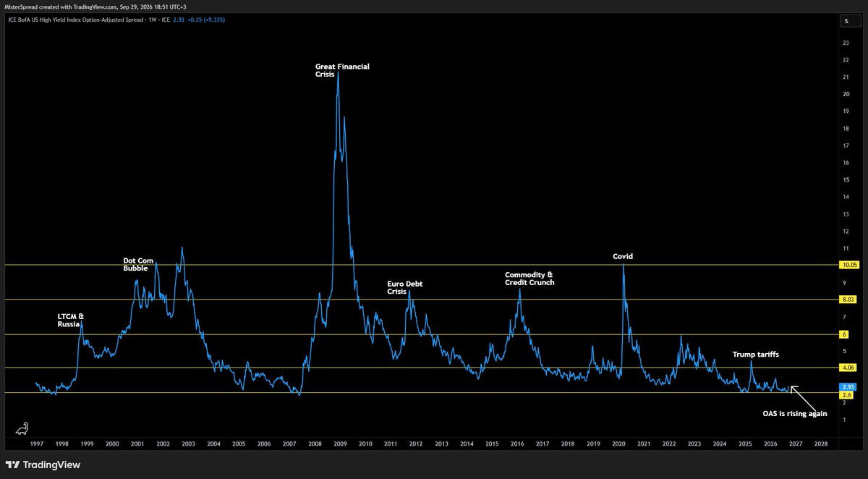Click the Trump tariffs annotation
This screenshot has height=479, width=868.
pos(756,355)
